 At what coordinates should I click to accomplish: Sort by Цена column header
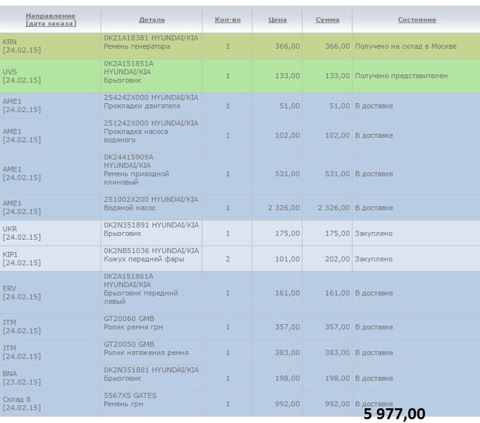coord(277,20)
